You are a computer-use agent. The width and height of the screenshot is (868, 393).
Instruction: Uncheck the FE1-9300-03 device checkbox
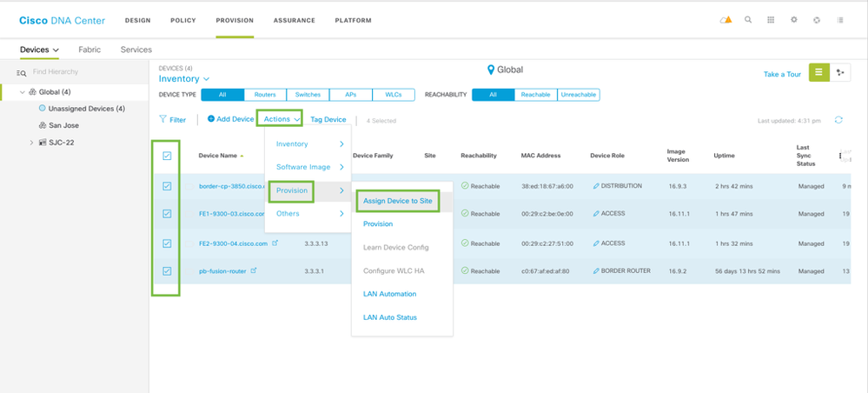pos(167,213)
